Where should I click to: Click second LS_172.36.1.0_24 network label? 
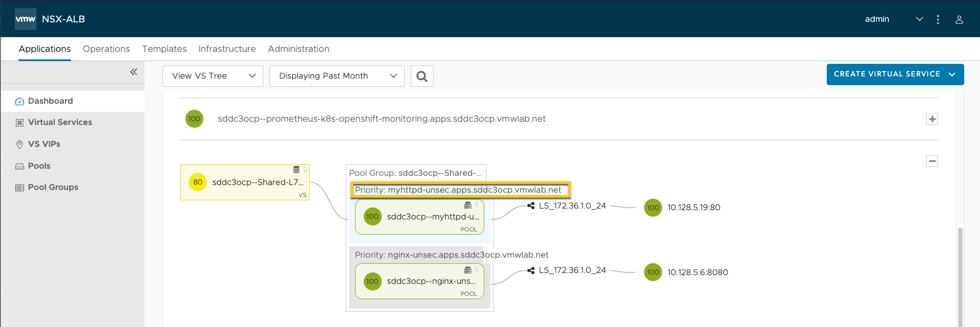click(573, 270)
